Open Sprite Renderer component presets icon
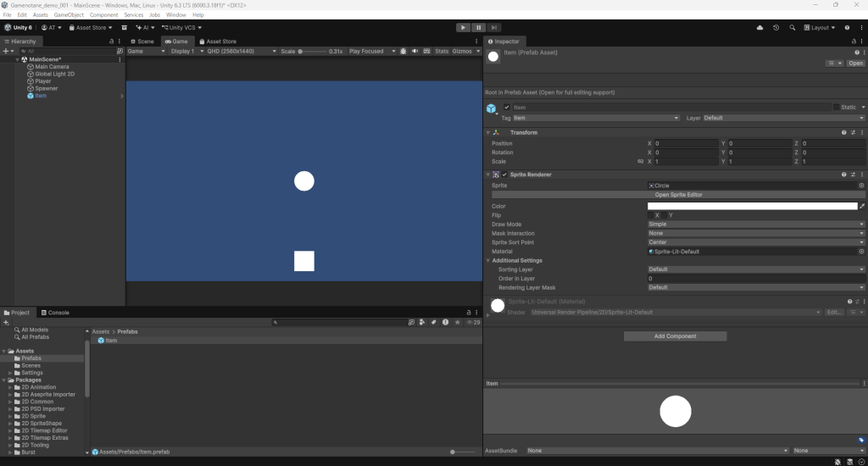 click(x=853, y=175)
